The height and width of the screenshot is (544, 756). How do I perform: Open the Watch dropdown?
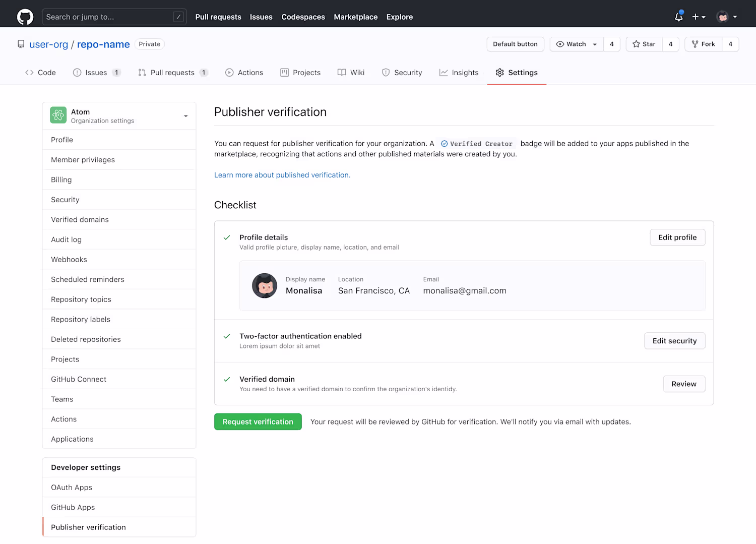point(577,44)
